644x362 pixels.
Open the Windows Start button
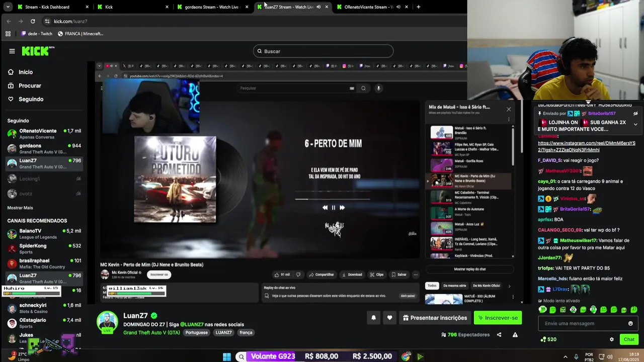pyautogui.click(x=227, y=357)
